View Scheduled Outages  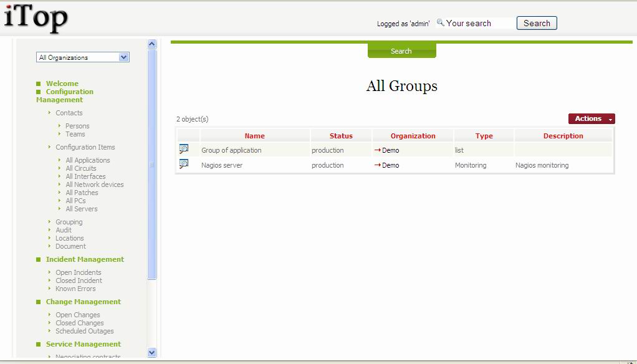point(85,331)
